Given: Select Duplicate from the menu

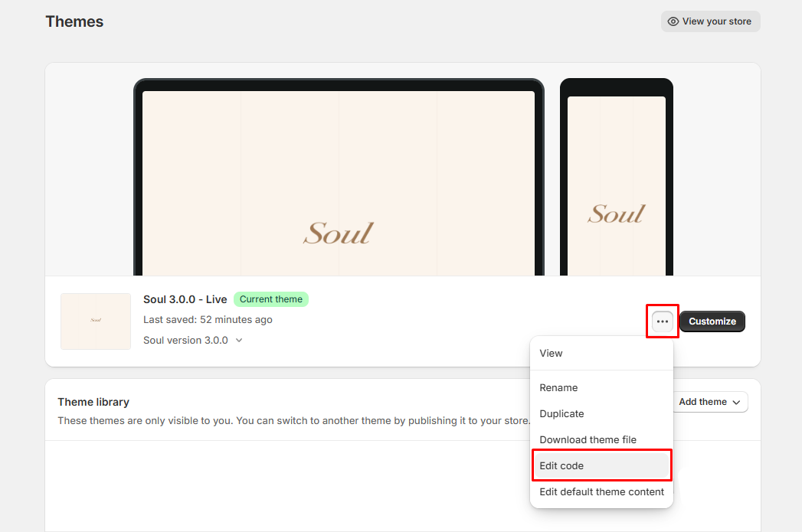Looking at the screenshot, I should [561, 414].
